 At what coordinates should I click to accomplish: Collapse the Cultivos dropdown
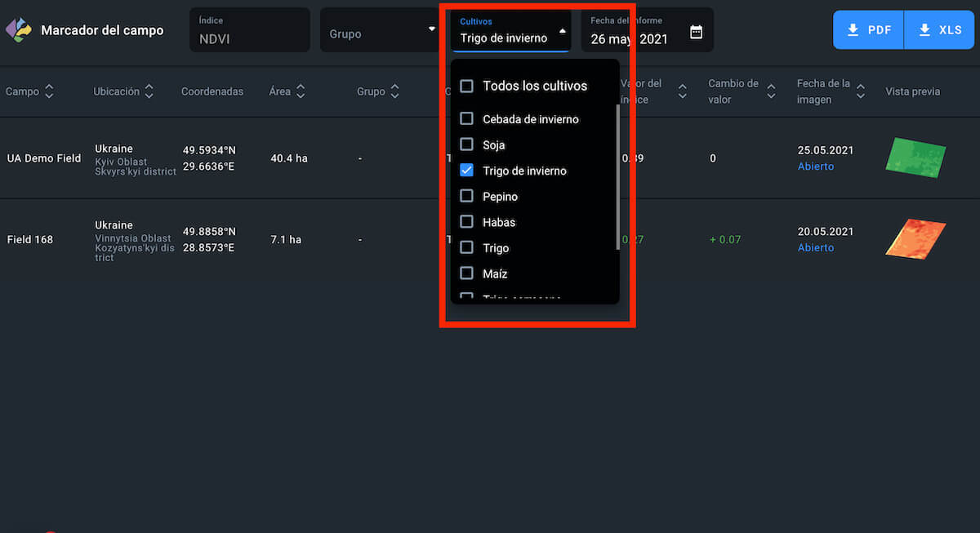(x=562, y=31)
